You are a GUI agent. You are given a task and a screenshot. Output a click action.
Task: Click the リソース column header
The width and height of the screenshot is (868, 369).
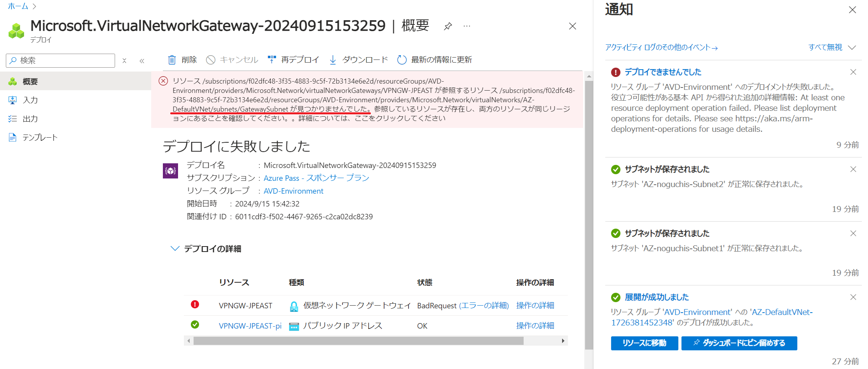(234, 283)
